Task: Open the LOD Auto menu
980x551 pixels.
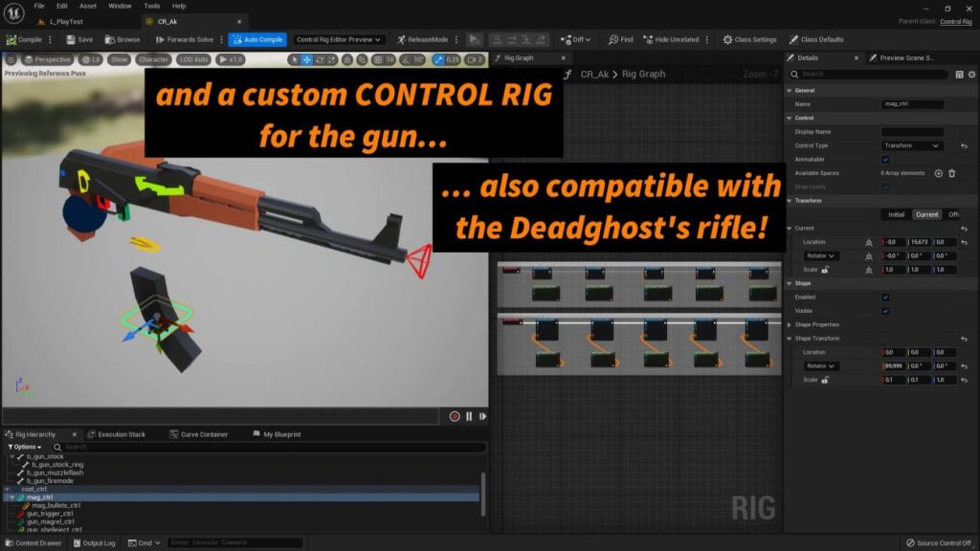Action: (193, 59)
